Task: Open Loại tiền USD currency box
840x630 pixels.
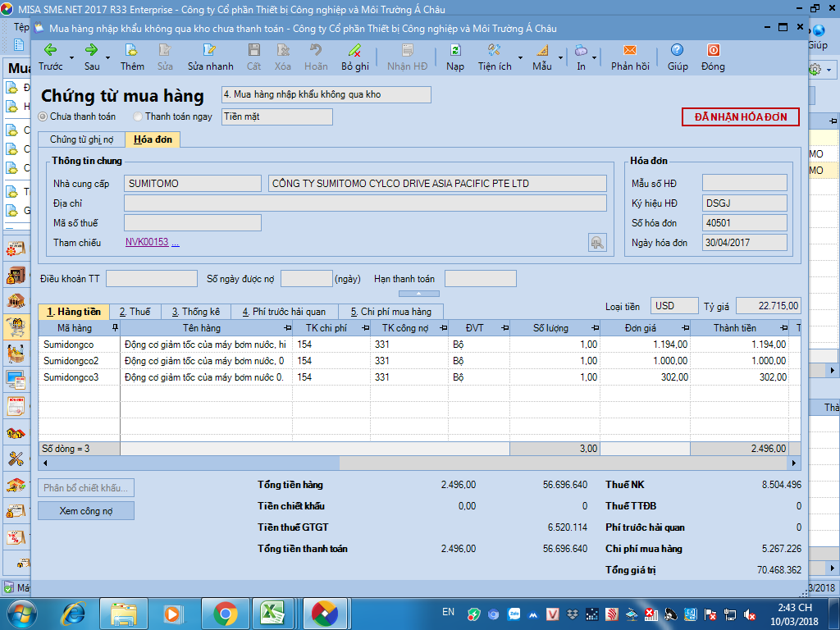Action: (x=674, y=306)
